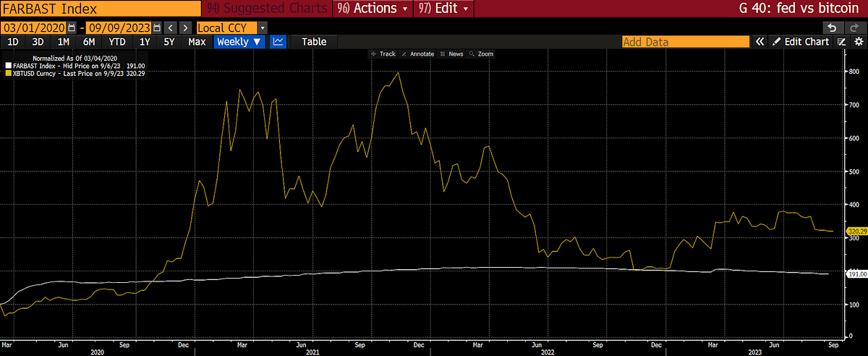
Task: Click the redo arrow icon
Action: (x=853, y=27)
